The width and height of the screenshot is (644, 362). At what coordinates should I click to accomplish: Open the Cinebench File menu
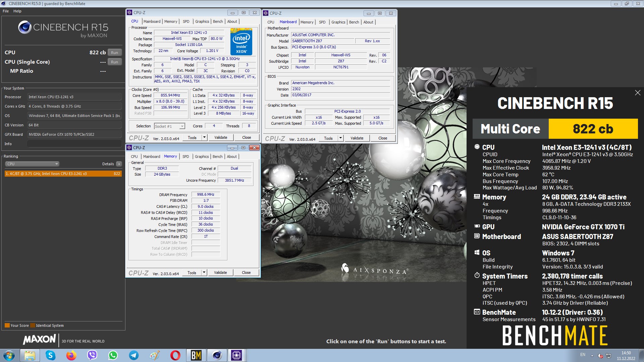(6, 11)
